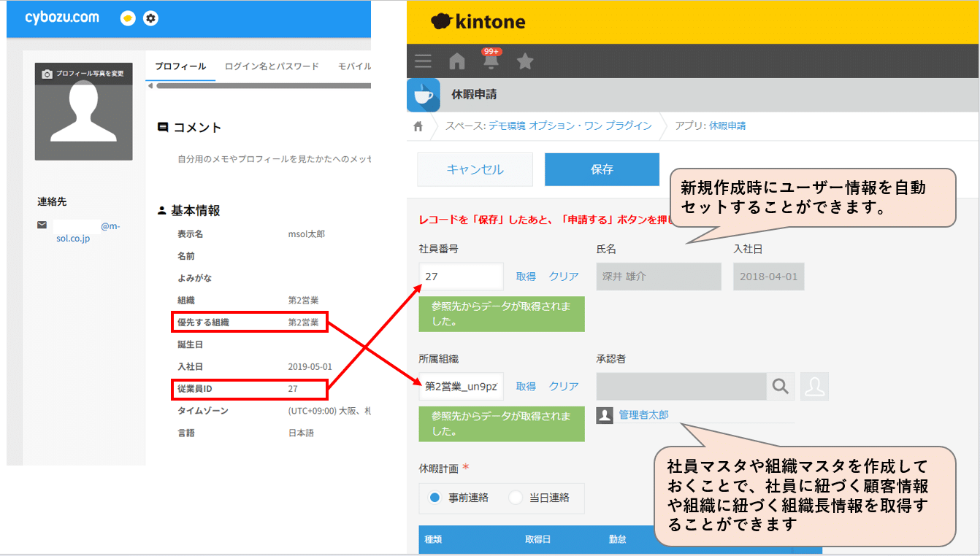
Task: Click 取得 next to 社員番号
Action: [526, 277]
